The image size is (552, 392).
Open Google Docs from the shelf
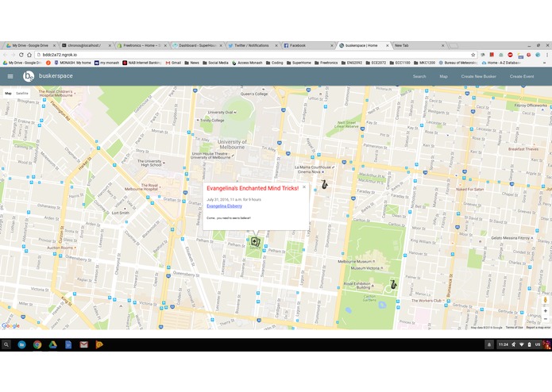tap(68, 345)
